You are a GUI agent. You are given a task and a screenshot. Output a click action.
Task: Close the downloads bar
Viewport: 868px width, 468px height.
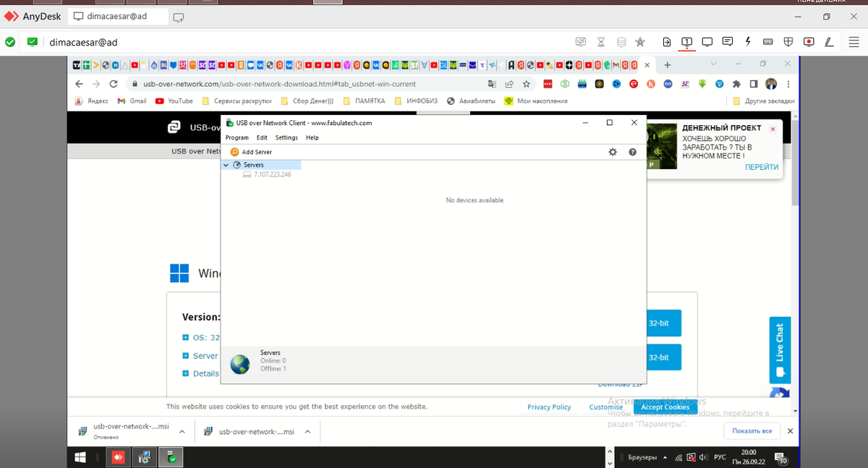790,431
